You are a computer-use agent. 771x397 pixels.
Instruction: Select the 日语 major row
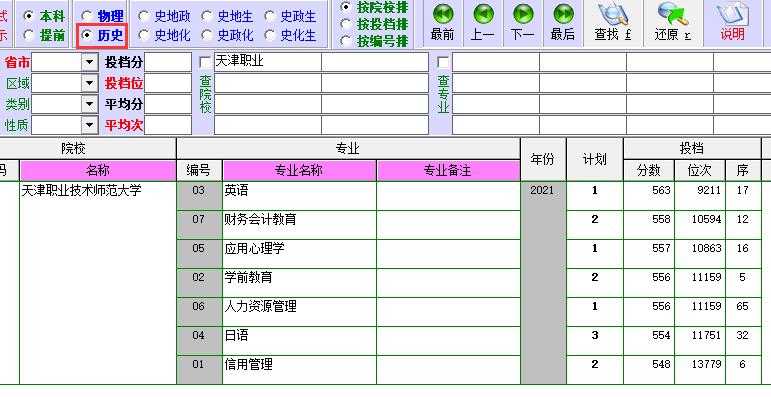tap(299, 341)
